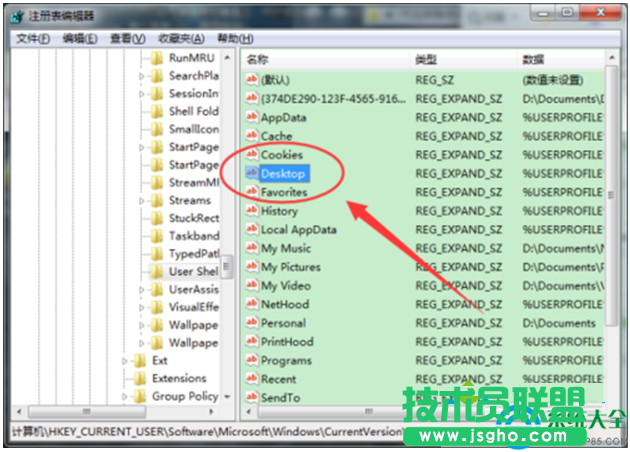
Task: Select the {374DE290-123F-4565-916... value name
Action: 333,99
